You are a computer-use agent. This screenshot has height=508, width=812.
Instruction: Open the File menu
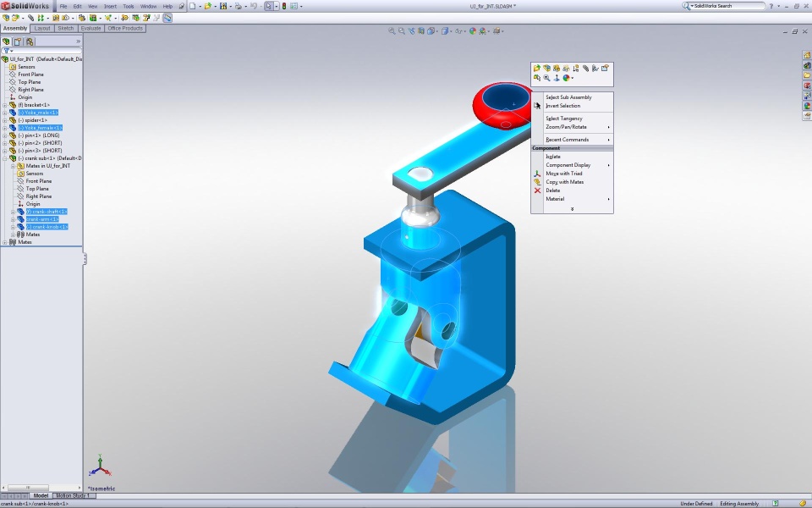pos(63,6)
